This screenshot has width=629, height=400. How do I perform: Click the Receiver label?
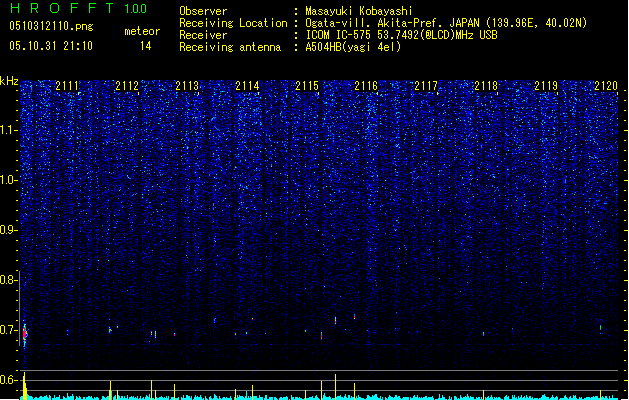click(x=203, y=35)
